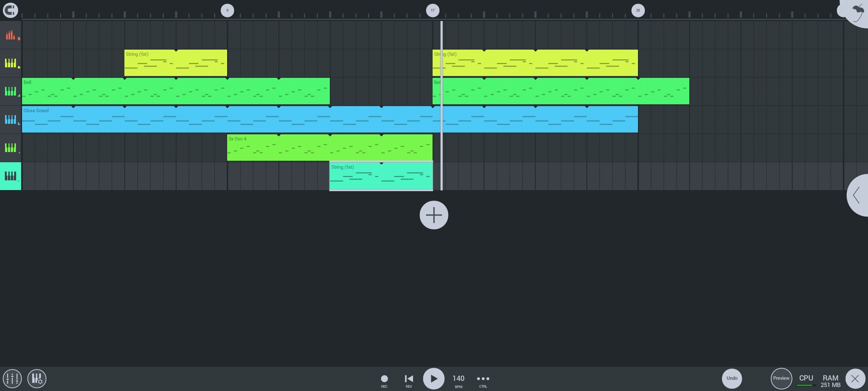Select the green Bell track keyboard icon

[x=10, y=91]
